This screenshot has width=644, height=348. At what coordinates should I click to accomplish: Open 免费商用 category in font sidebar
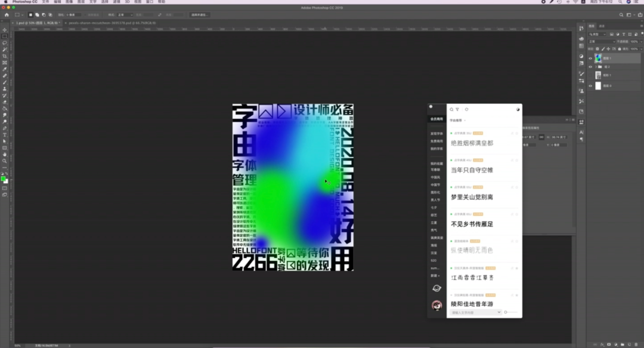click(x=436, y=141)
